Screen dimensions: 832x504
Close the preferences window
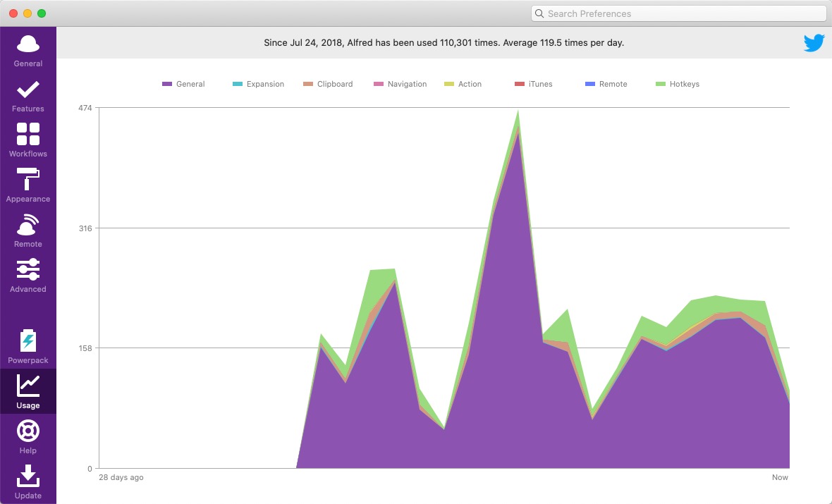14,13
